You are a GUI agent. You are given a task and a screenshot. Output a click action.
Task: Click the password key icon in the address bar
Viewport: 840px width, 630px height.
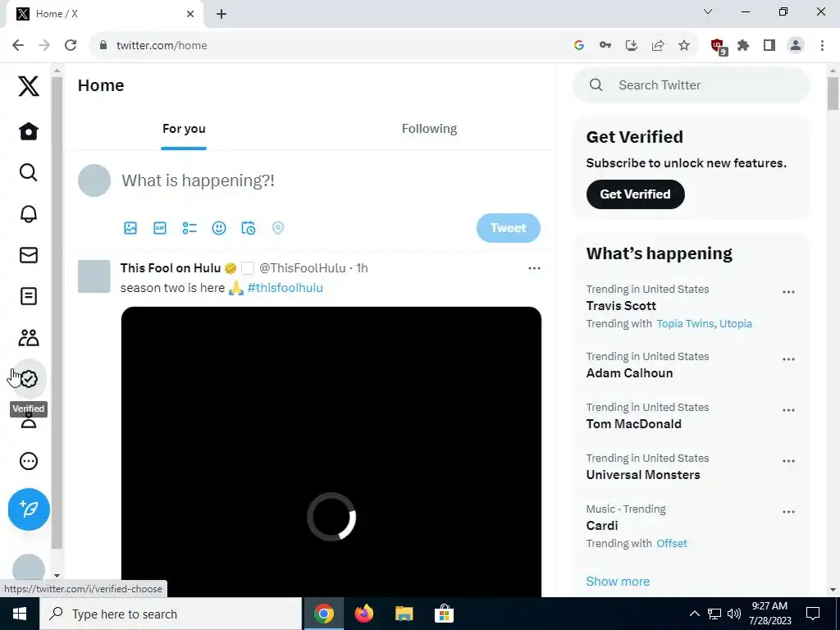605,46
